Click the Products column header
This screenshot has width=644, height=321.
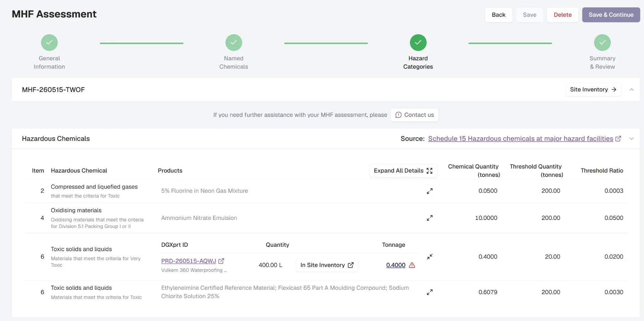tap(170, 171)
